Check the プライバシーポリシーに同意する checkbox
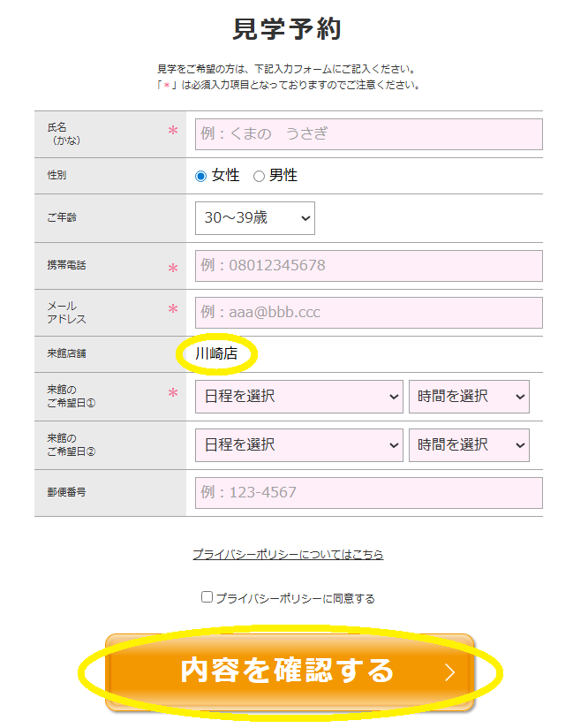 [207, 597]
